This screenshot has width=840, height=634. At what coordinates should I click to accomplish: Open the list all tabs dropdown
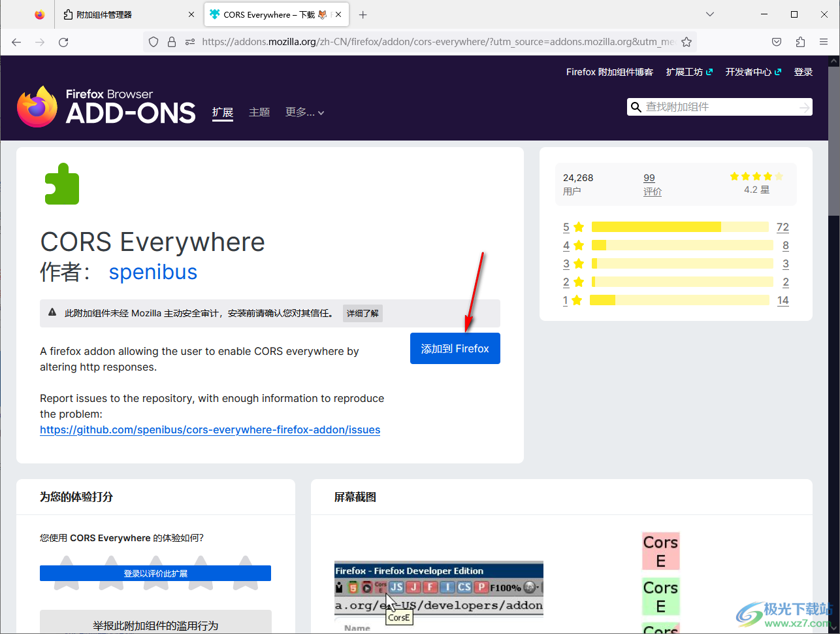(x=710, y=14)
